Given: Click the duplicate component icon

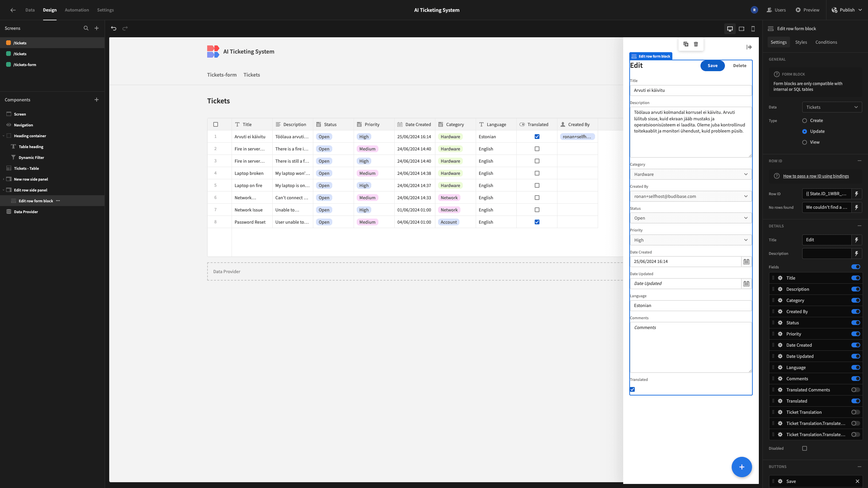Looking at the screenshot, I should (x=686, y=44).
